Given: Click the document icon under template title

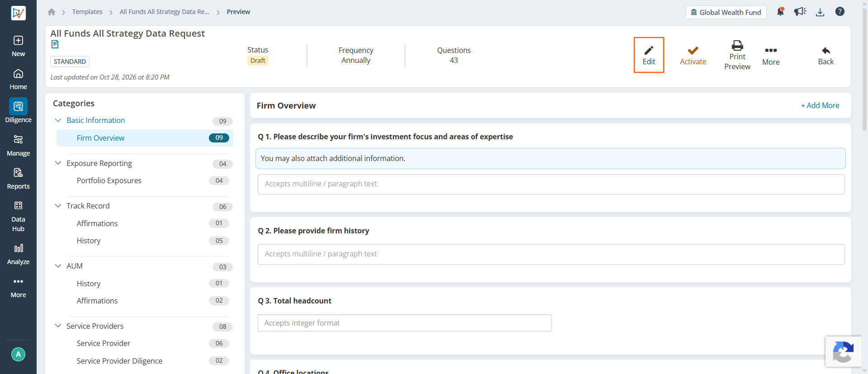Looking at the screenshot, I should tap(55, 44).
